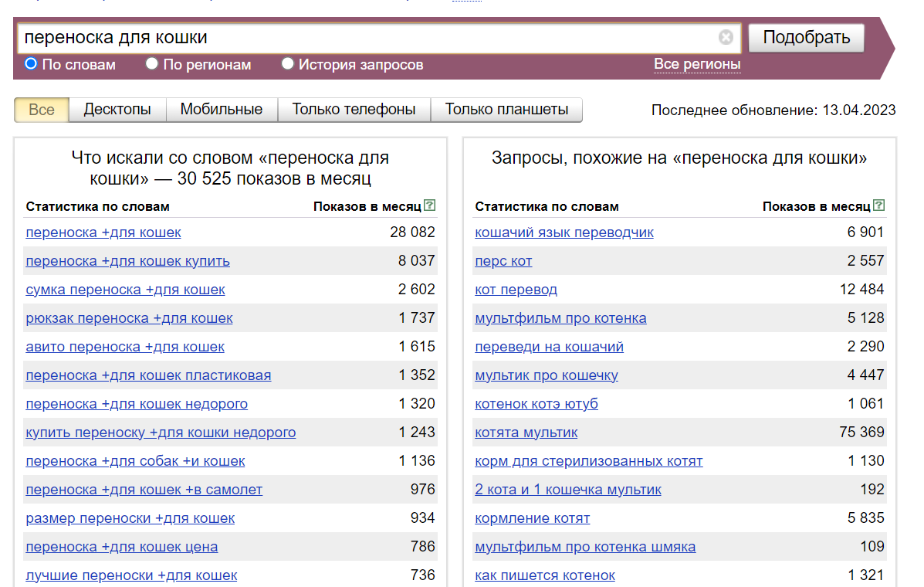Open link 'мультик про кошечку'
This screenshot has height=587, width=924.
point(547,375)
